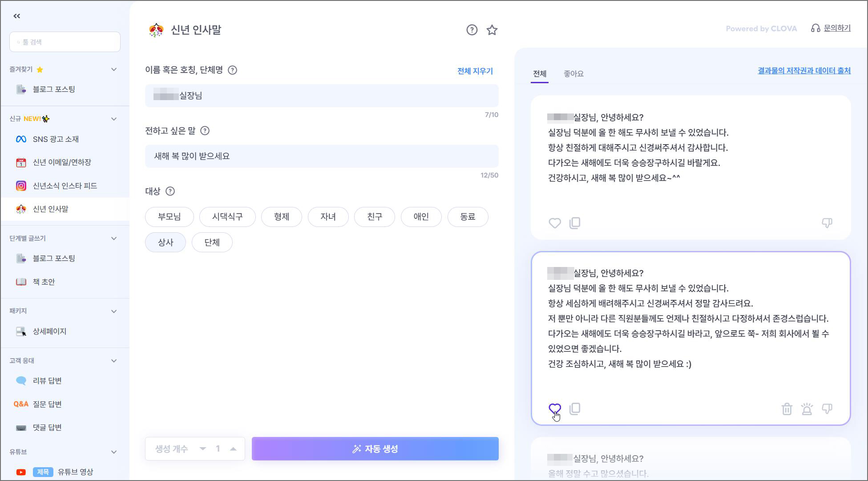Copy the first result text using the copy icon

click(575, 223)
